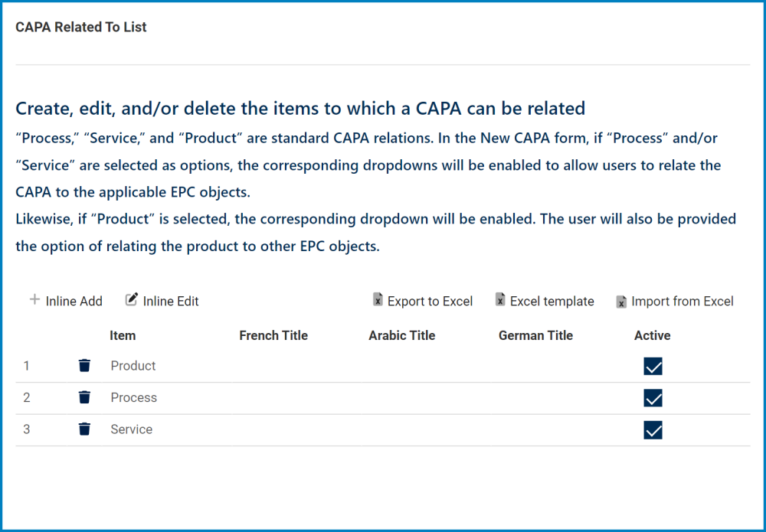Remove the Service item via trash icon
Viewport: 766px width, 532px height.
84,429
